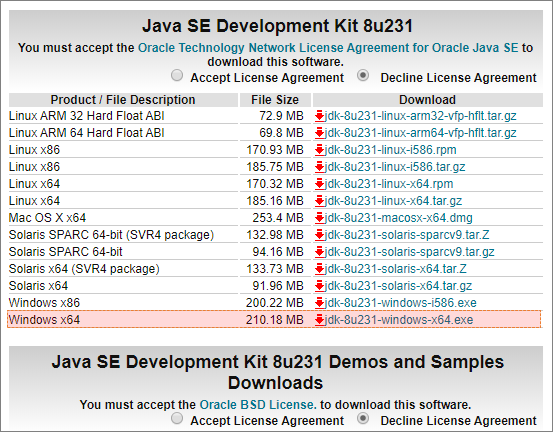Click download arrow icon for solaris-x64.tar.gz

point(320,285)
